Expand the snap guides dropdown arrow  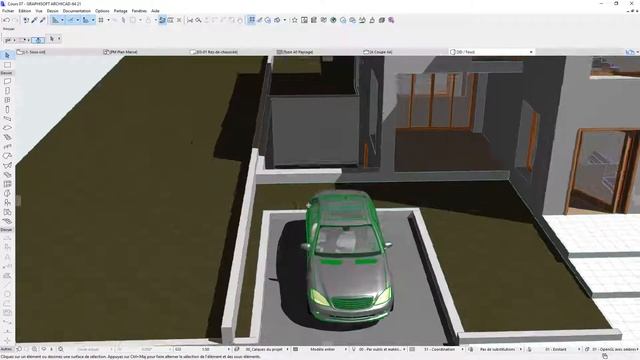coord(78,20)
